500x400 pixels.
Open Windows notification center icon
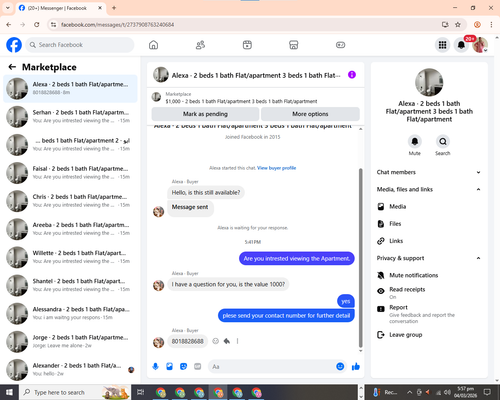click(487, 392)
